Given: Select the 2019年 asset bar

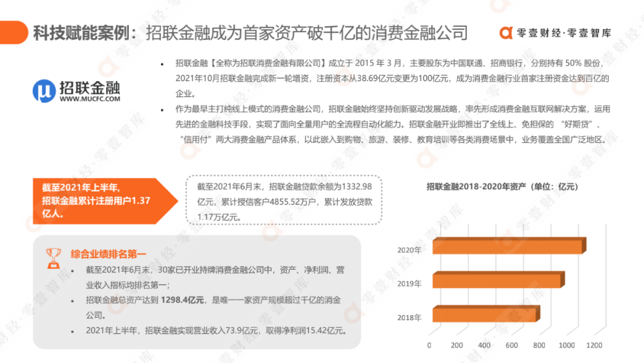Looking at the screenshot, I should (x=499, y=279).
